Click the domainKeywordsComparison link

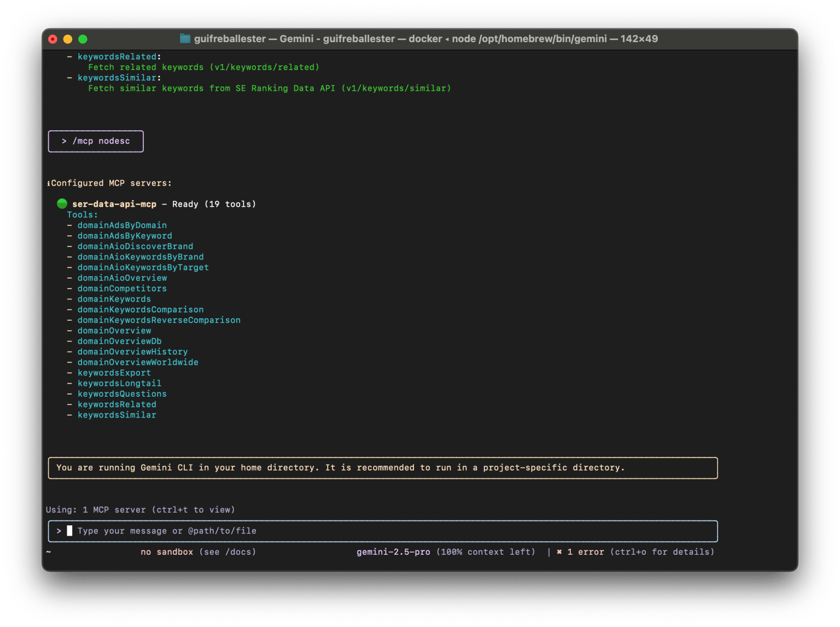tap(141, 309)
